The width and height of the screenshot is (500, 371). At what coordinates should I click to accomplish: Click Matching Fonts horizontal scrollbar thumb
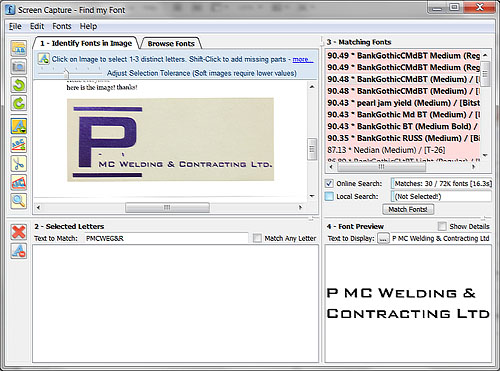point(382,167)
